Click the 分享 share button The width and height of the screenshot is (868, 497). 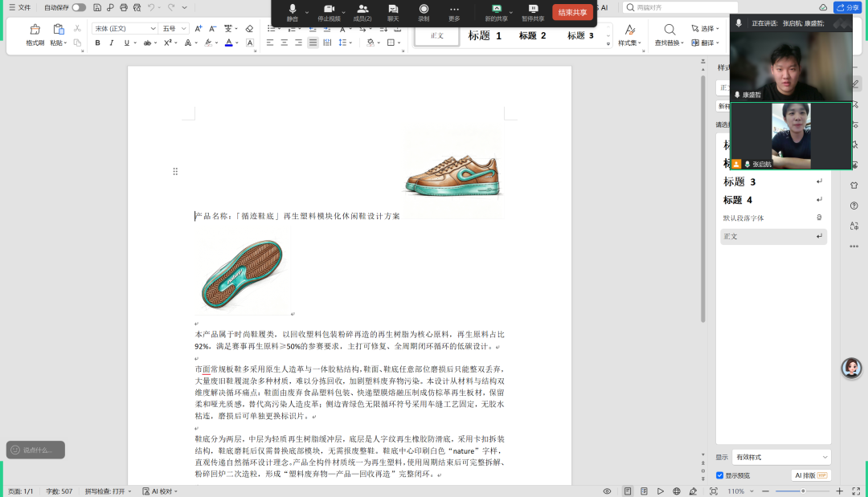(848, 8)
